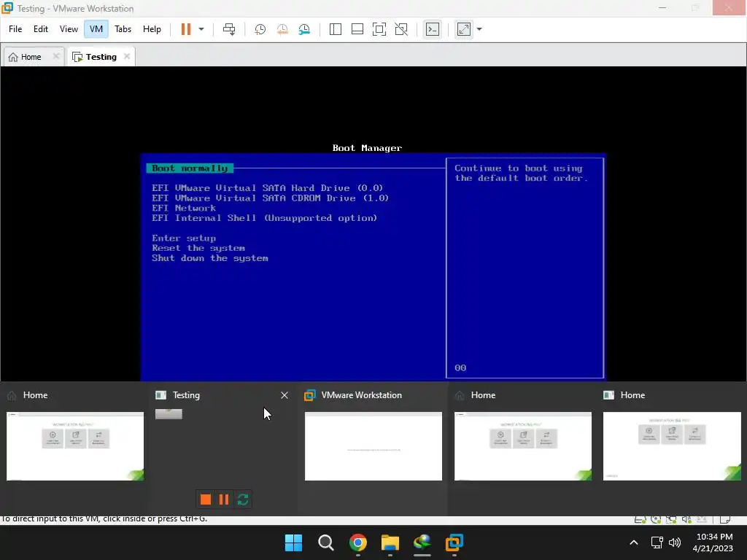Toggle the thumbnail bar layout icon
The width and height of the screenshot is (747, 560).
[357, 29]
